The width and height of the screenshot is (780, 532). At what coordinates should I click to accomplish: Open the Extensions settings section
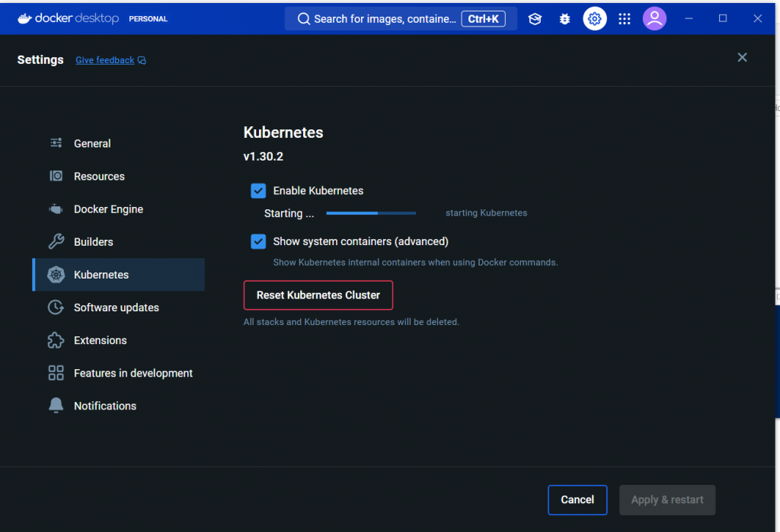[x=118, y=340]
